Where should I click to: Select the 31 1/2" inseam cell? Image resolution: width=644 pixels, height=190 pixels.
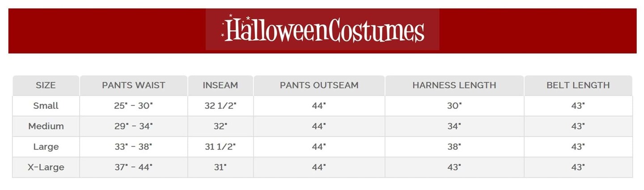pos(220,147)
